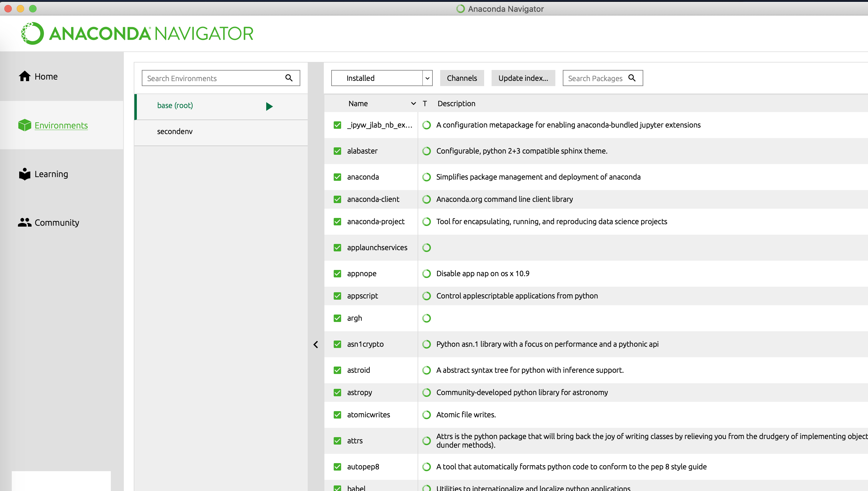Click the Channels button
This screenshot has height=491, width=868.
(462, 78)
